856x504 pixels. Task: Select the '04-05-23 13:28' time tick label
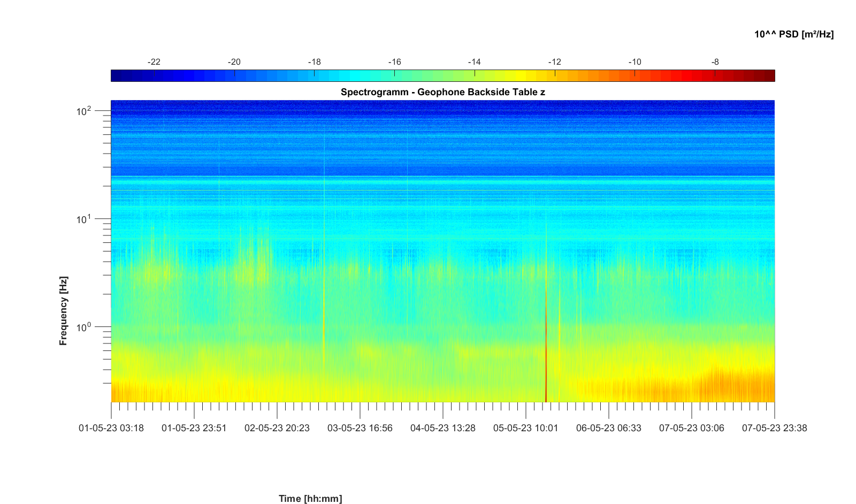point(443,428)
